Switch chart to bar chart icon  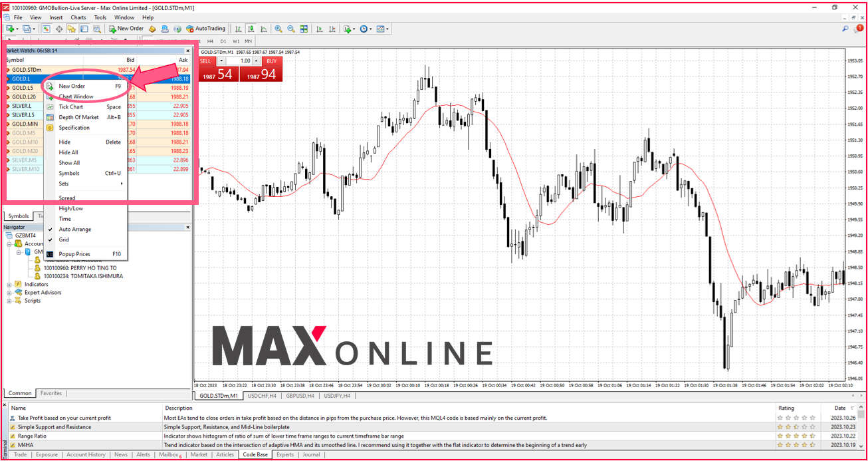pyautogui.click(x=239, y=29)
